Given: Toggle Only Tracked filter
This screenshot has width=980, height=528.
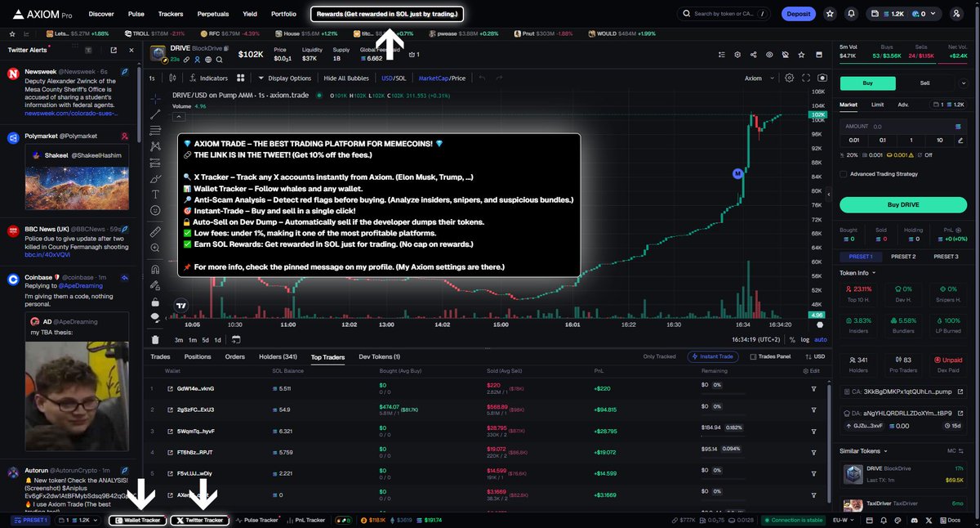Looking at the screenshot, I should point(659,357).
